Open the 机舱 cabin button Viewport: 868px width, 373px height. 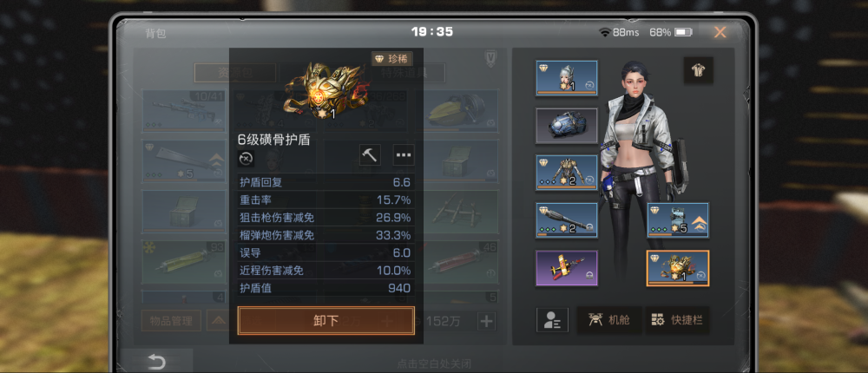(x=609, y=320)
